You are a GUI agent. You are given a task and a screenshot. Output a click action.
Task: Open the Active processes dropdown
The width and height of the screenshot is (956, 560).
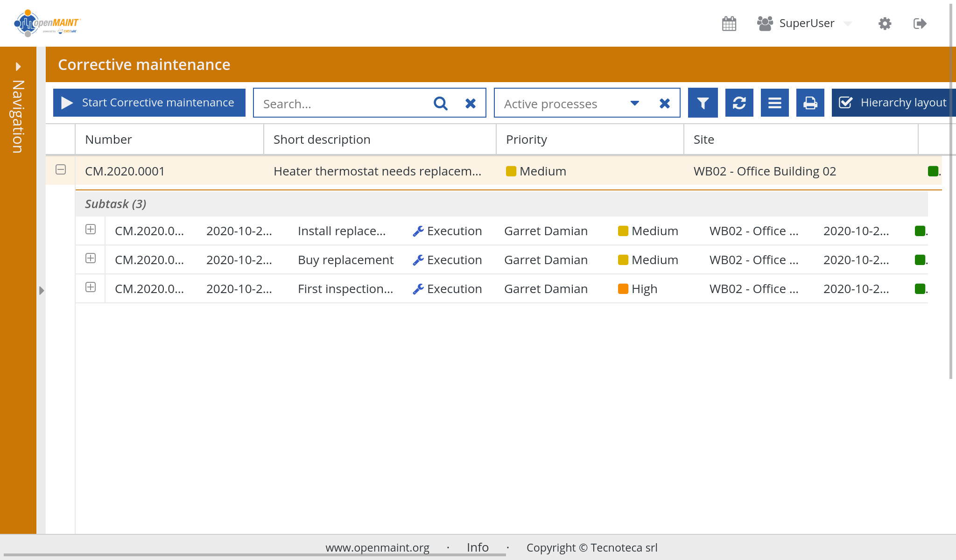point(634,103)
